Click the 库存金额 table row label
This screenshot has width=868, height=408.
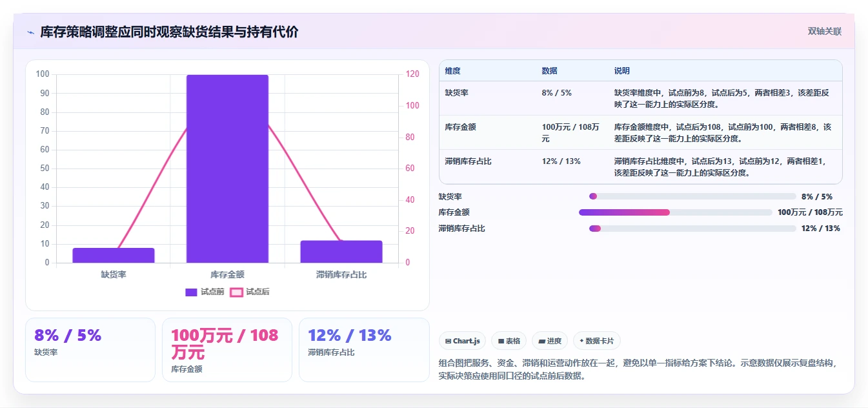[460, 127]
